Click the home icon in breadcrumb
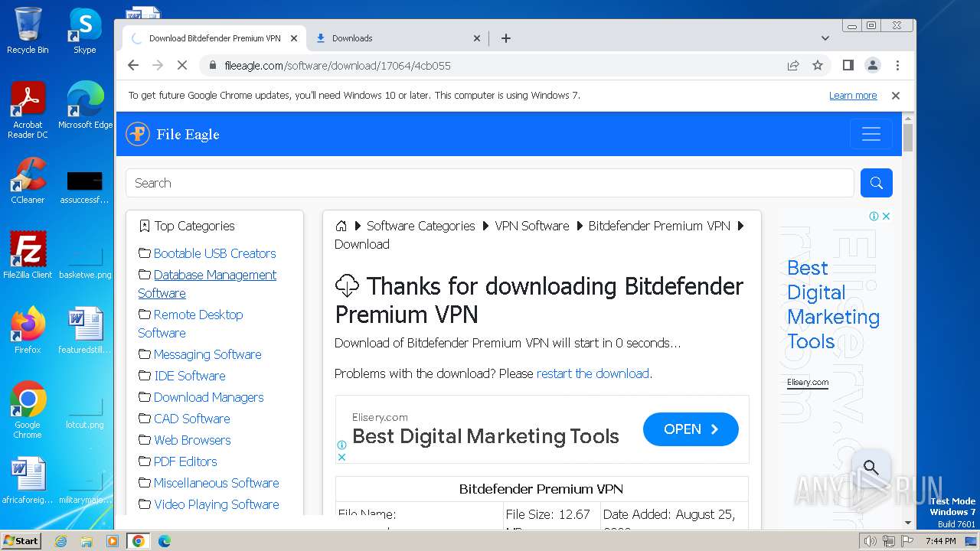Viewport: 980px width, 551px height. 341,226
